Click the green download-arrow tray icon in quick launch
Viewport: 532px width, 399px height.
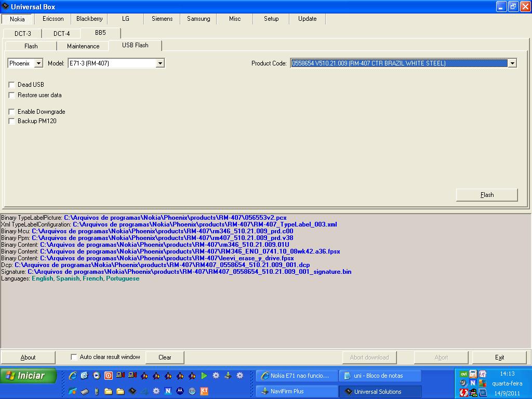[228, 376]
